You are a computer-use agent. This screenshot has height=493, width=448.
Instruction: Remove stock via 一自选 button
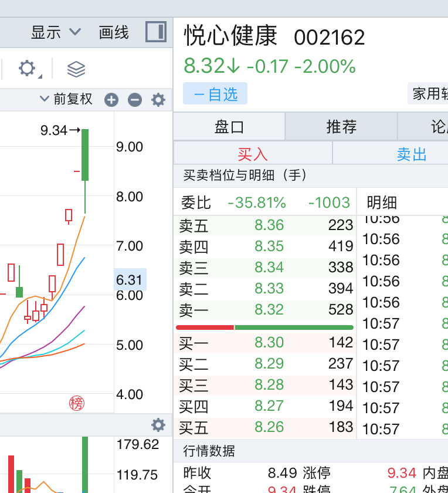[215, 93]
